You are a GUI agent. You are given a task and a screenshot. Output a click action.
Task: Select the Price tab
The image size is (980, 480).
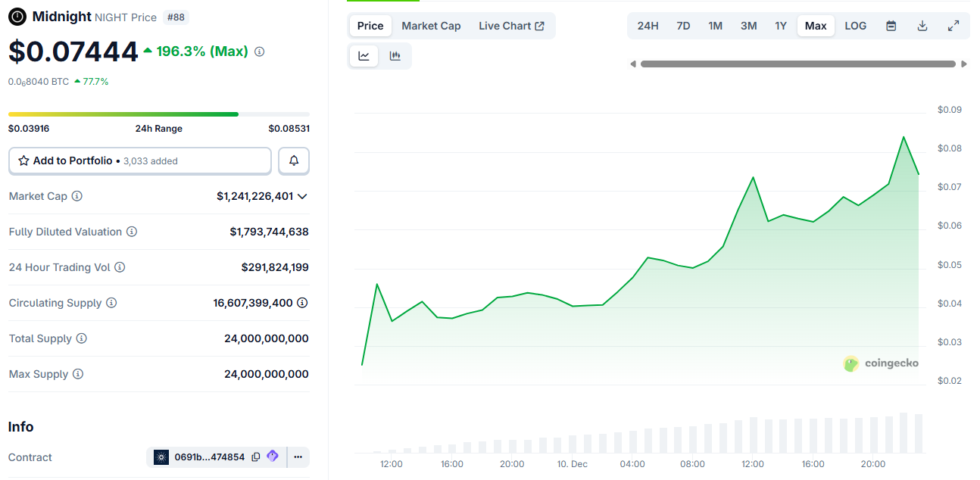pos(370,25)
